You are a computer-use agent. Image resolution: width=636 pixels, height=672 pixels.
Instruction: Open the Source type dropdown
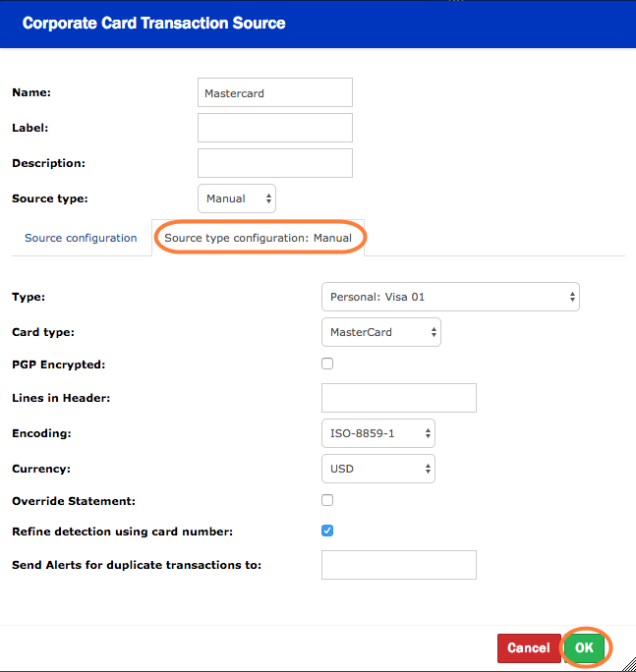(x=236, y=198)
